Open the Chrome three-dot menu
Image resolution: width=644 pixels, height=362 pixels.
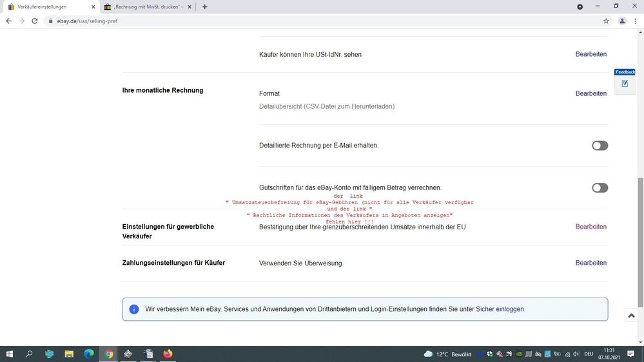[x=635, y=21]
